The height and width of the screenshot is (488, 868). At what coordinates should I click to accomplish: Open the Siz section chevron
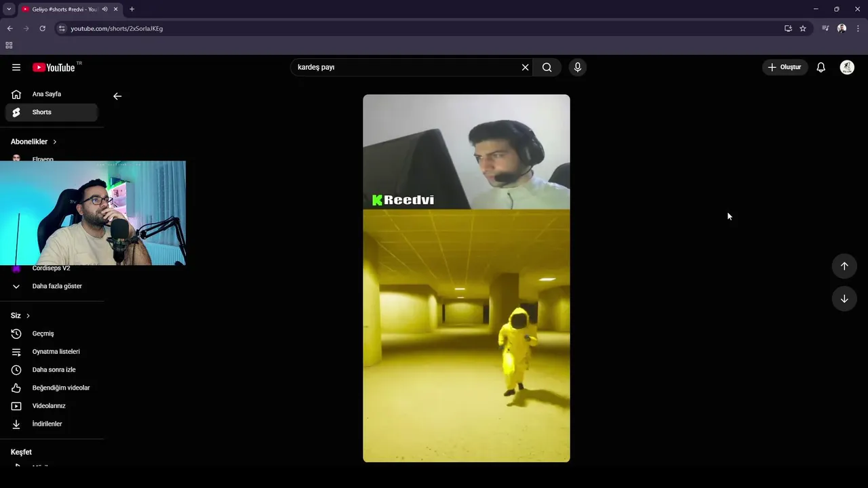click(x=28, y=316)
